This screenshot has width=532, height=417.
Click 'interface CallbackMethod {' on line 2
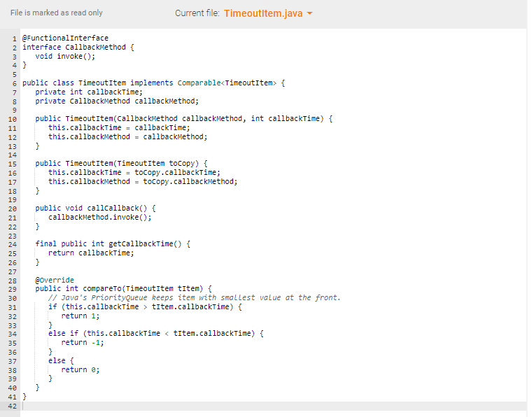(78, 47)
